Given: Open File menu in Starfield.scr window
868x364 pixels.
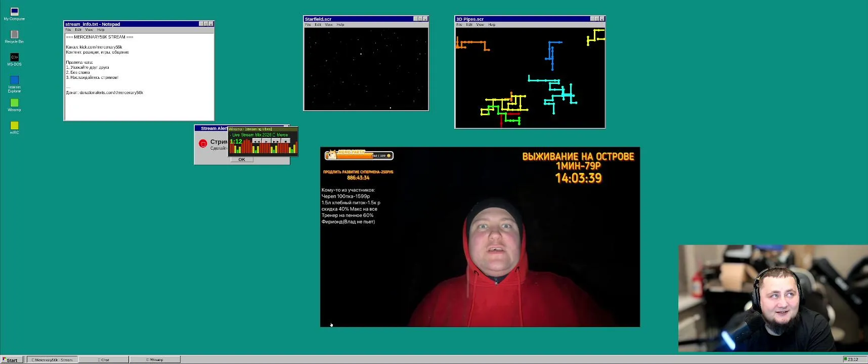Looking at the screenshot, I should (308, 25).
